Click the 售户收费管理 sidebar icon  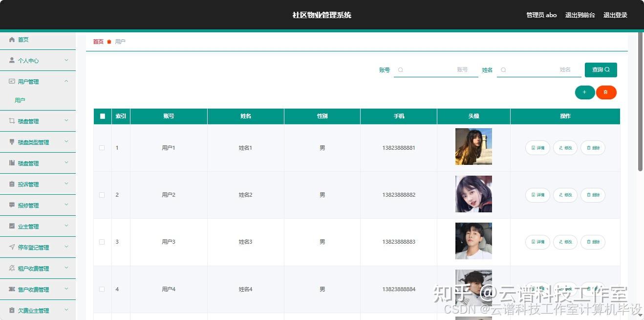click(11, 289)
